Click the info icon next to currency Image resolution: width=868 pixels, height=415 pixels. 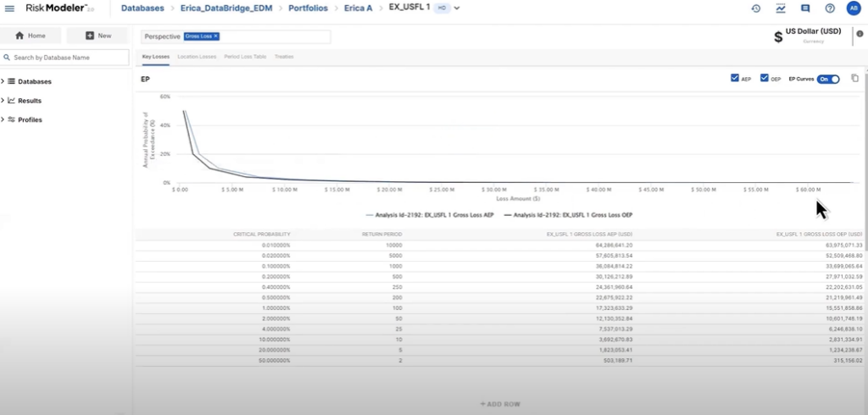[860, 34]
